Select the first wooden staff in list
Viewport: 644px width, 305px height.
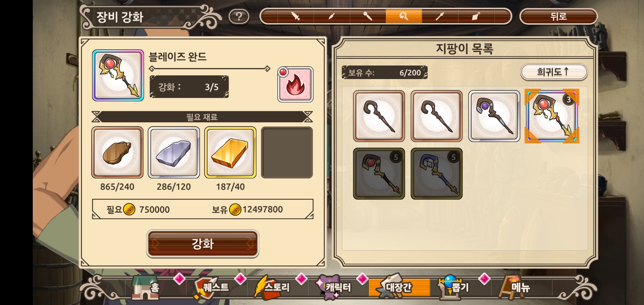379,116
